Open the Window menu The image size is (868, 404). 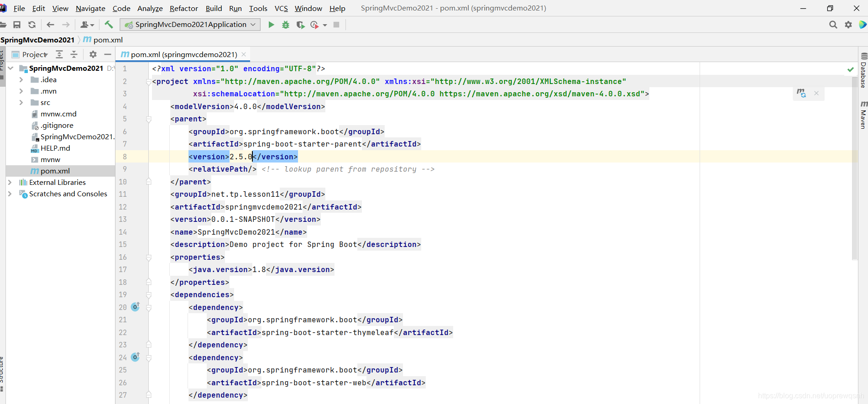309,8
